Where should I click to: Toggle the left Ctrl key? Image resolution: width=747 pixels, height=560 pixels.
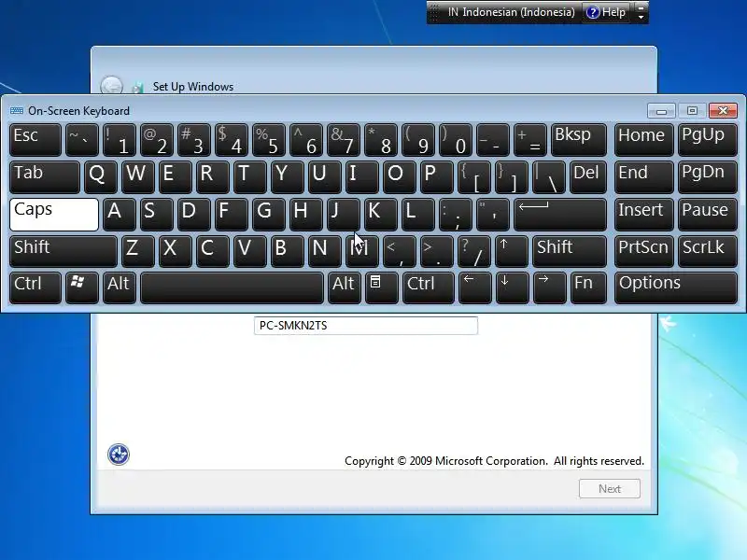tap(35, 287)
